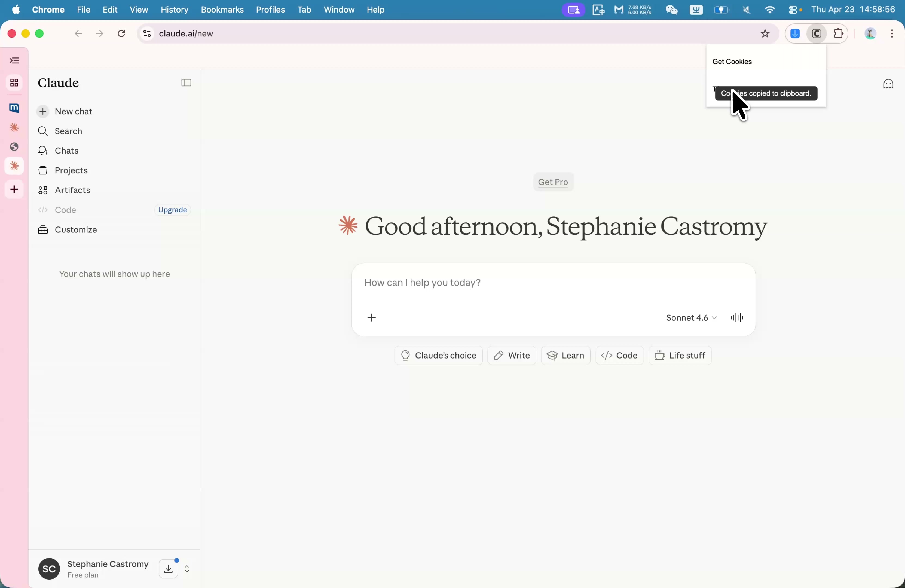Reload the claude.ai page
The width and height of the screenshot is (905, 588).
(121, 34)
